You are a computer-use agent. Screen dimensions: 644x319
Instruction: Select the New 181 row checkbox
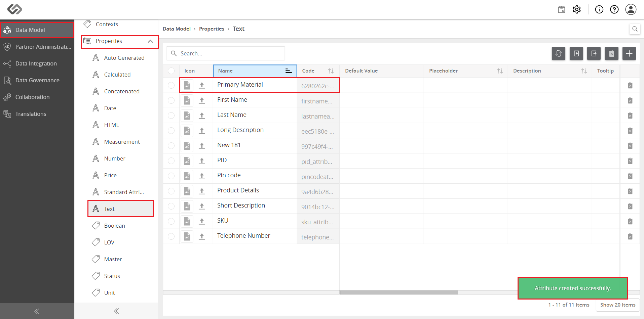[x=171, y=146]
